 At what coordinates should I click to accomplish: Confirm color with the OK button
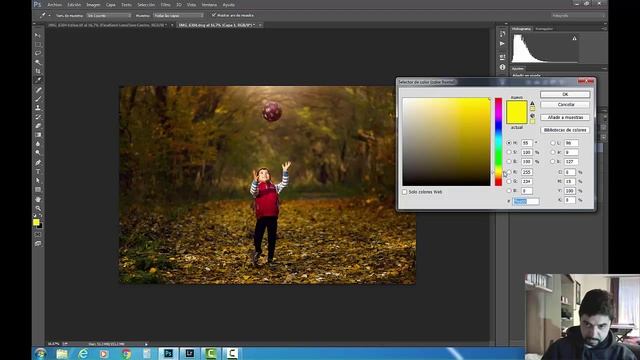[x=565, y=94]
